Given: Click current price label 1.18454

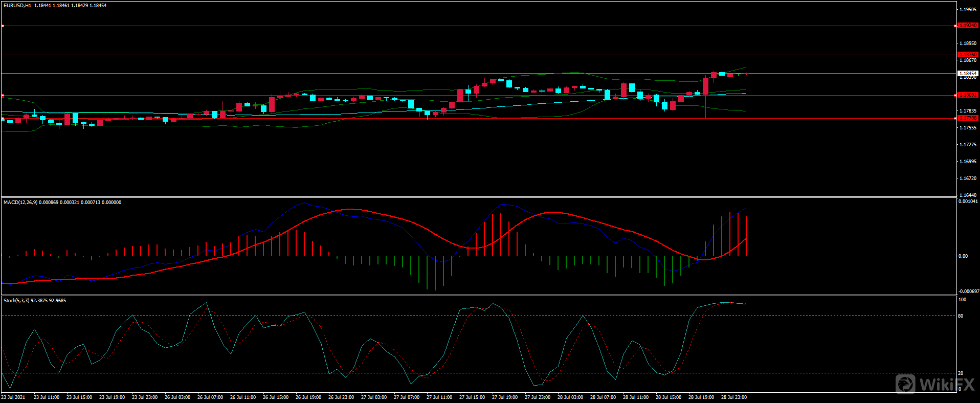Looking at the screenshot, I should tap(967, 74).
